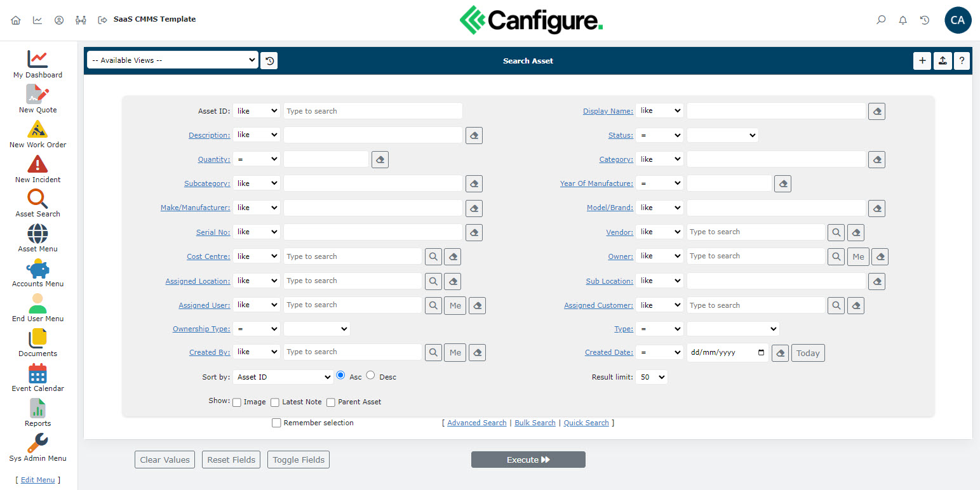Viewport: 980px width, 490px height.
Task: Expand the Available Views dropdown
Action: pos(173,60)
